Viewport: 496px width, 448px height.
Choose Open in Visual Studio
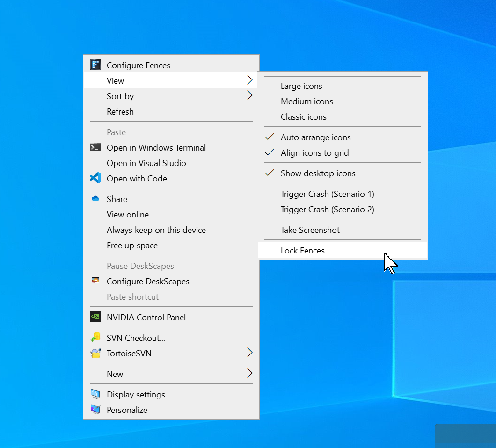[171, 163]
